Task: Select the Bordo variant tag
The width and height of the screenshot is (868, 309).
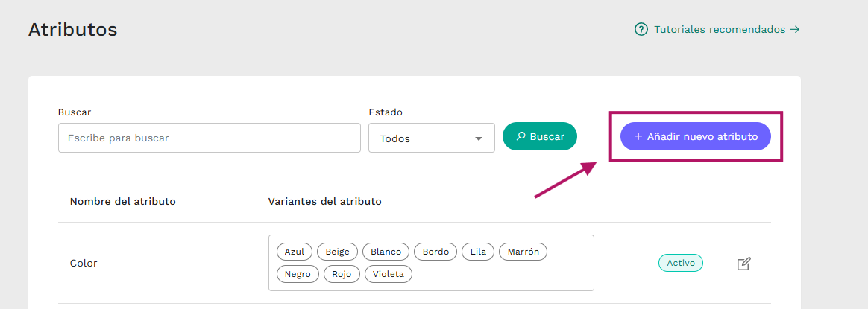Action: [x=435, y=252]
